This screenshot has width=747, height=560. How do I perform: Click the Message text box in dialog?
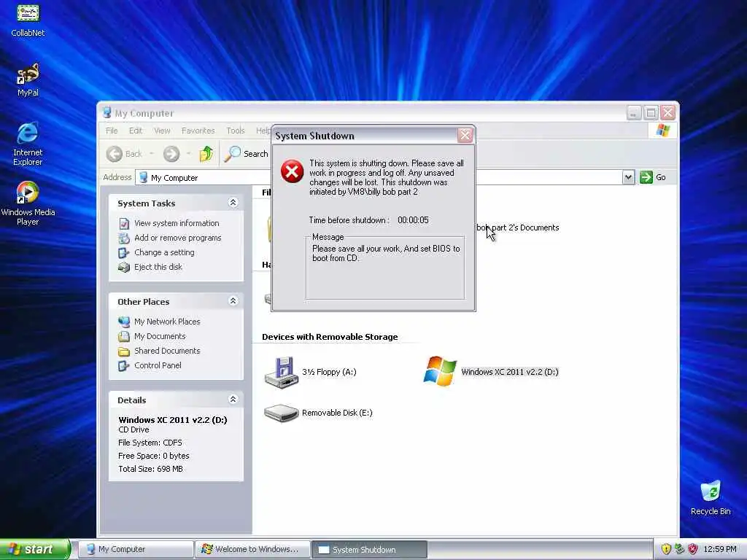tap(385, 268)
